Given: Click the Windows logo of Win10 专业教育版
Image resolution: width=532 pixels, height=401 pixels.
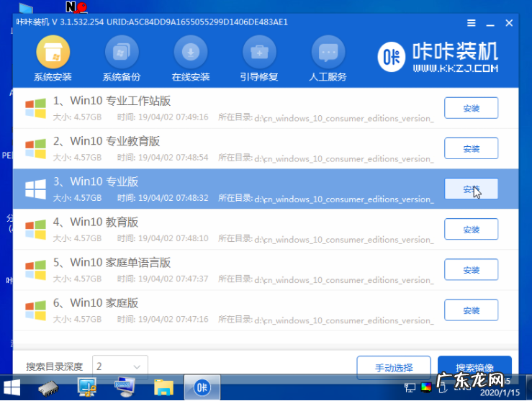Looking at the screenshot, I should point(35,148).
